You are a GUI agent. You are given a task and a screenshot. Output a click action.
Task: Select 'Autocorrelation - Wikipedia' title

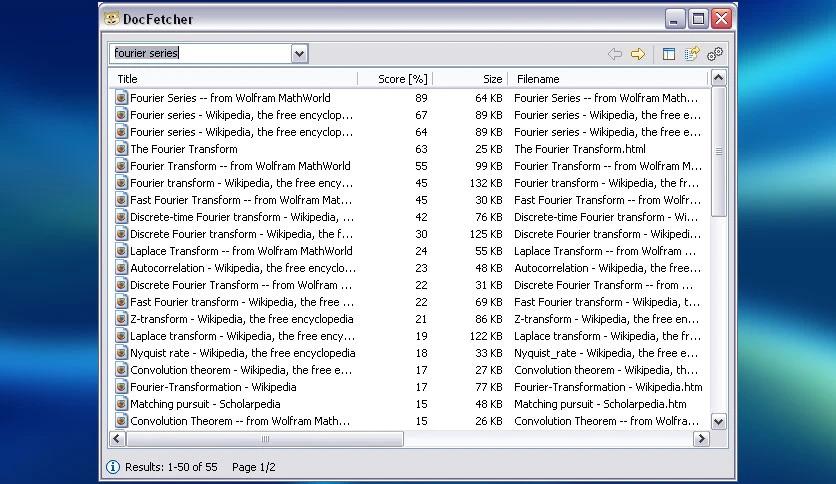pyautogui.click(x=243, y=268)
